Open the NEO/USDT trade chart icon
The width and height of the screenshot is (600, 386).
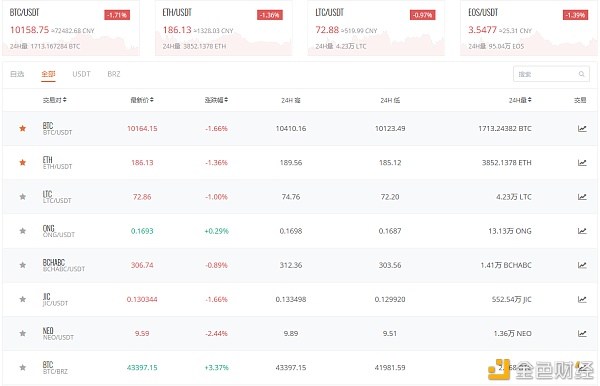pos(582,333)
